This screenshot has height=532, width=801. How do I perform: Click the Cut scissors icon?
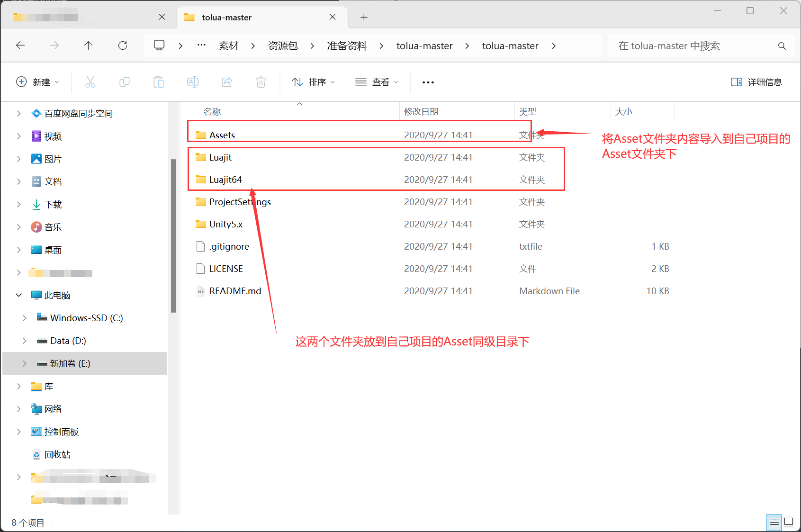(90, 82)
